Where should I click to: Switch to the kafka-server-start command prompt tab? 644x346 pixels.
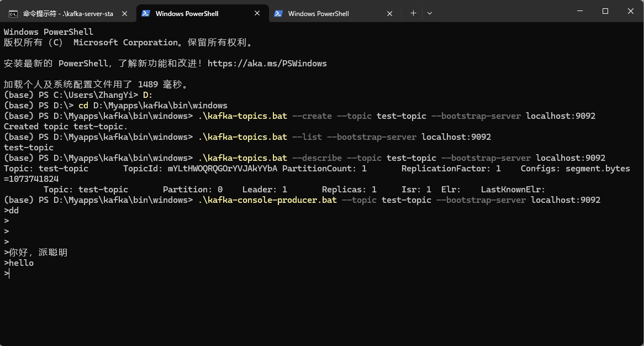68,14
